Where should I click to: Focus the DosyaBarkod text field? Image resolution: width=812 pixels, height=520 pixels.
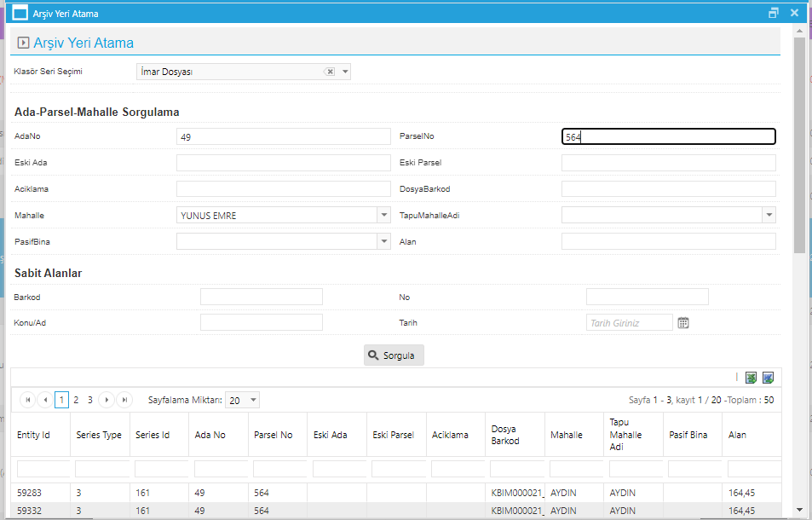point(669,188)
